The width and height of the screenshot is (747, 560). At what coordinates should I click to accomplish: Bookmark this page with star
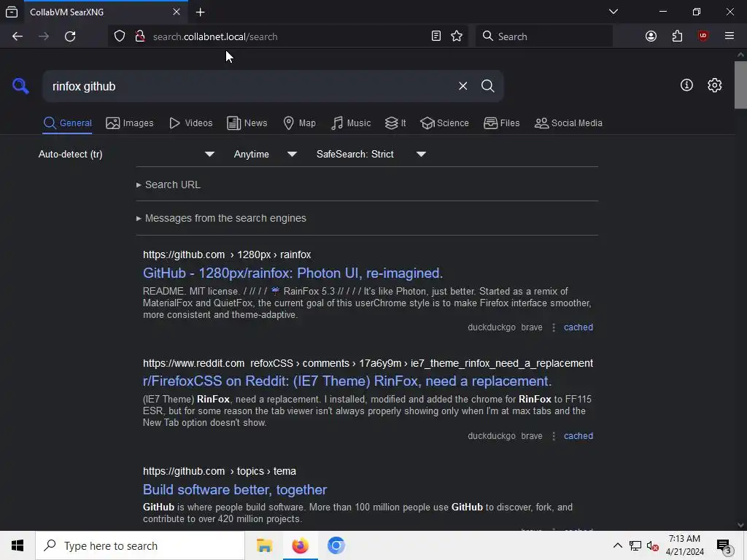(457, 36)
